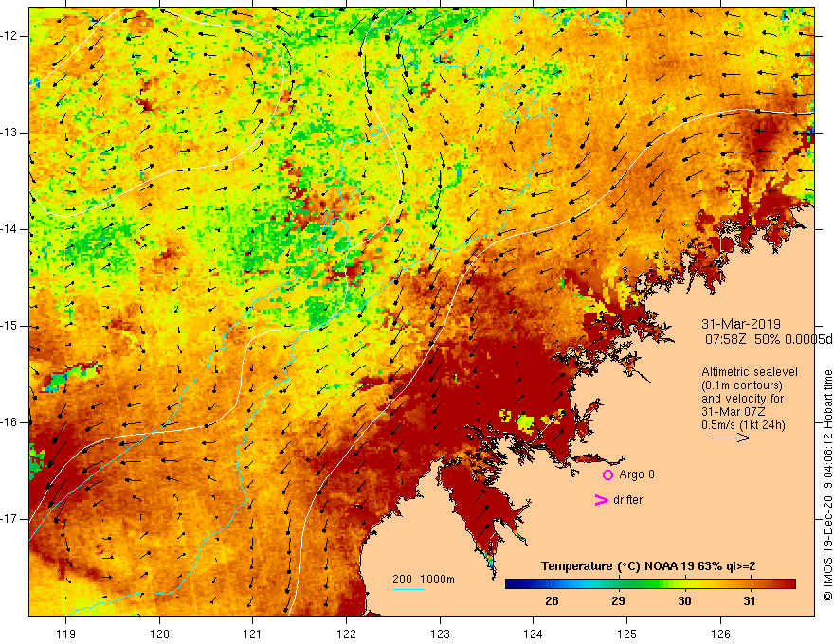Click colorbar tick label 31

(750, 601)
